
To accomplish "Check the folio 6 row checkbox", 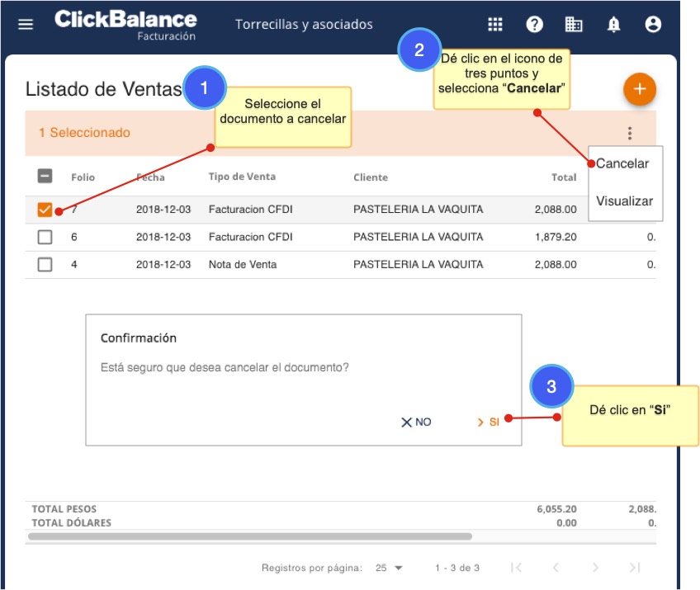I will click(x=45, y=237).
